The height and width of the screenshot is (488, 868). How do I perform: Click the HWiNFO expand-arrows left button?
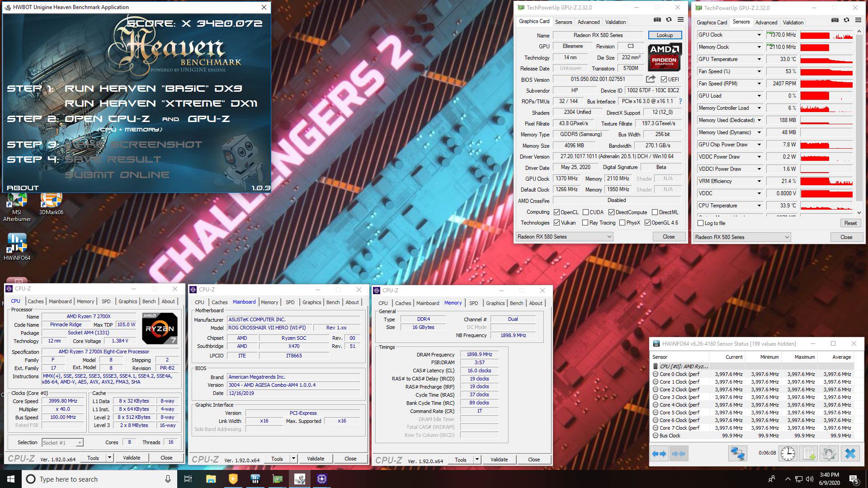(x=660, y=453)
